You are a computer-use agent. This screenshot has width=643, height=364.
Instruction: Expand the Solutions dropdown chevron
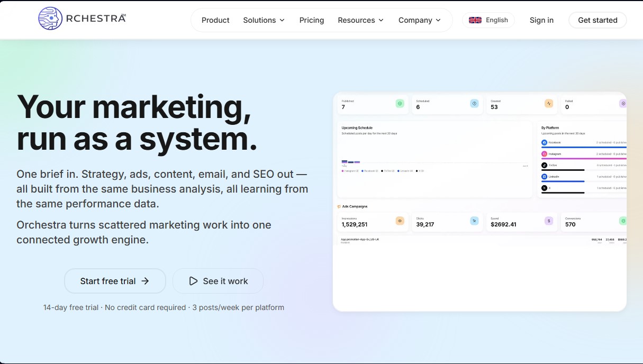(x=282, y=20)
